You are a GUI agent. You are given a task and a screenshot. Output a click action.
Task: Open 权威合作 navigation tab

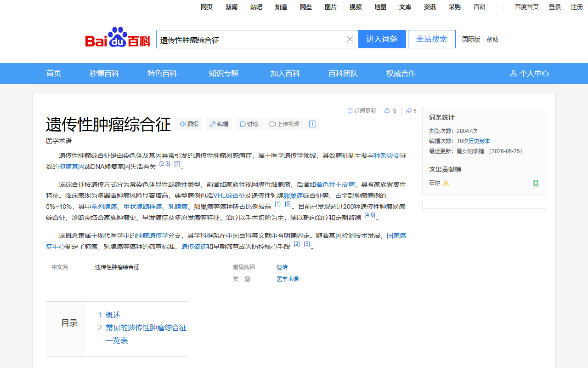(x=401, y=74)
